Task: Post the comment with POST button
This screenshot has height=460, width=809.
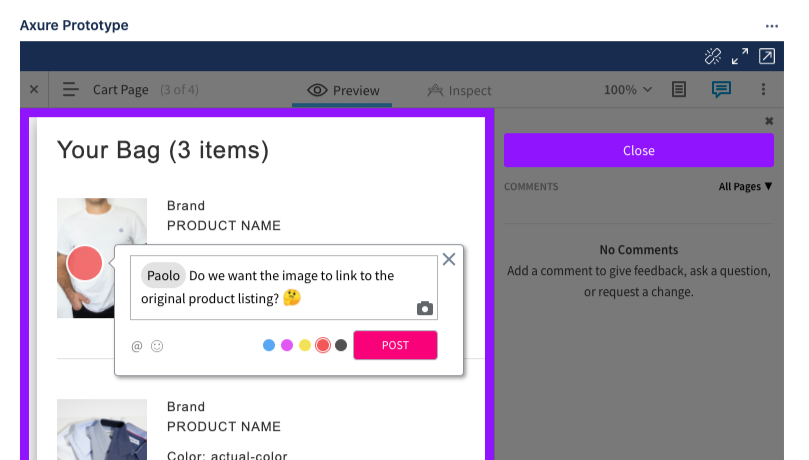Action: (x=395, y=345)
